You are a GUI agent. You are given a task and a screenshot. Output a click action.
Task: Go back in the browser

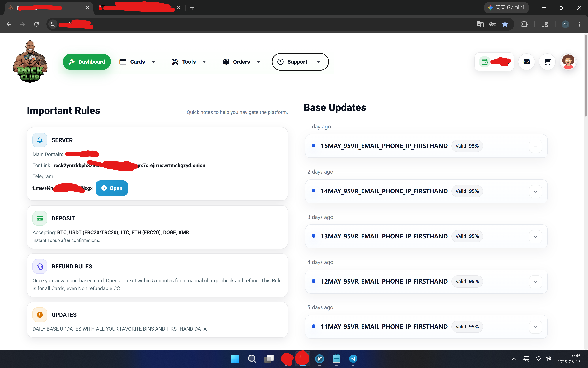tap(9, 24)
